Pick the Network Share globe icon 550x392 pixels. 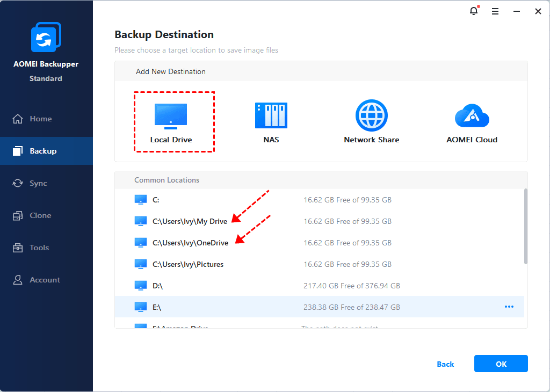click(x=371, y=115)
